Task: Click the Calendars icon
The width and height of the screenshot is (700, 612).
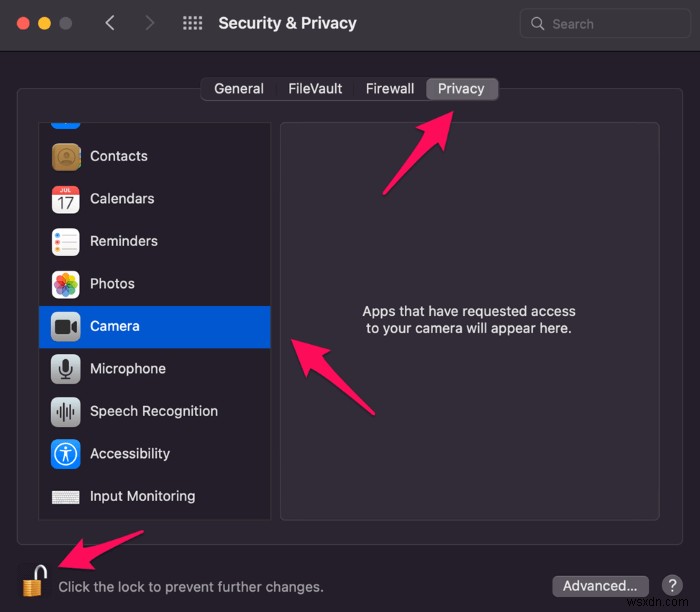Action: (66, 199)
